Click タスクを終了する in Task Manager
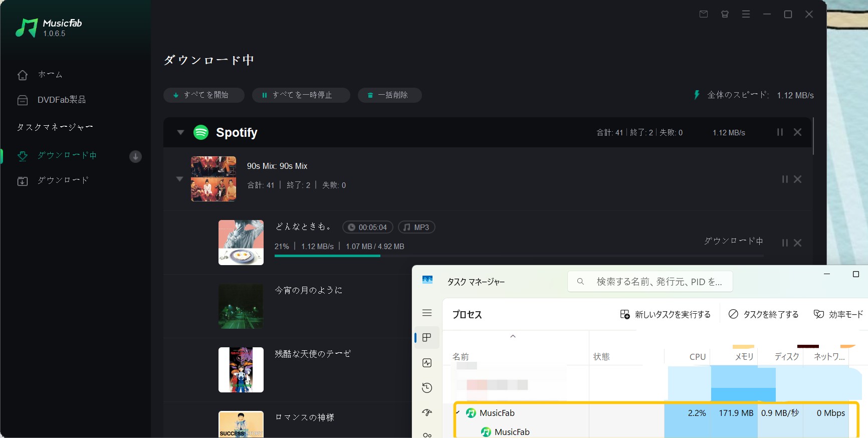Viewport: 868px width, 438px height. [x=763, y=314]
